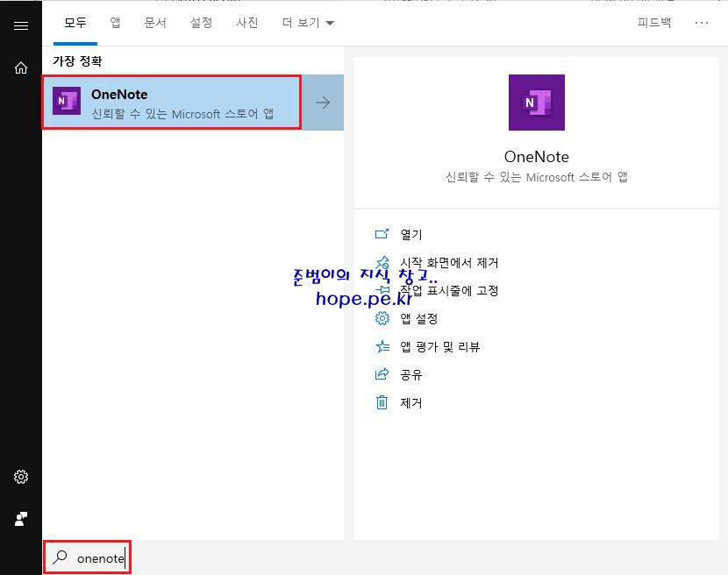Switch to 문서 tab

[x=155, y=23]
